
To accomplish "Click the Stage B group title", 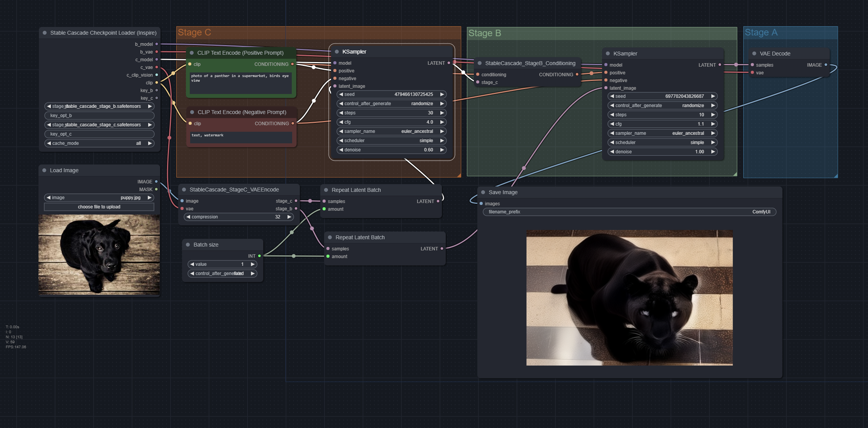I will click(x=485, y=33).
